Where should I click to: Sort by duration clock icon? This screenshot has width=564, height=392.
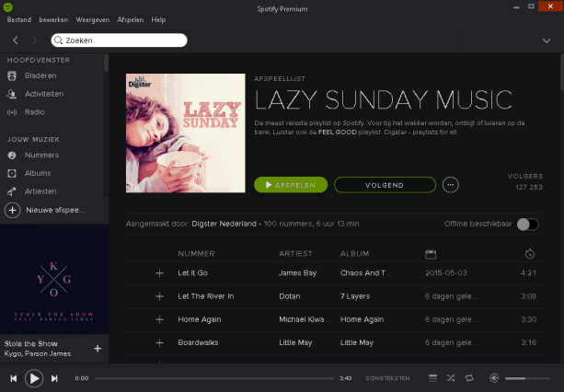[529, 254]
